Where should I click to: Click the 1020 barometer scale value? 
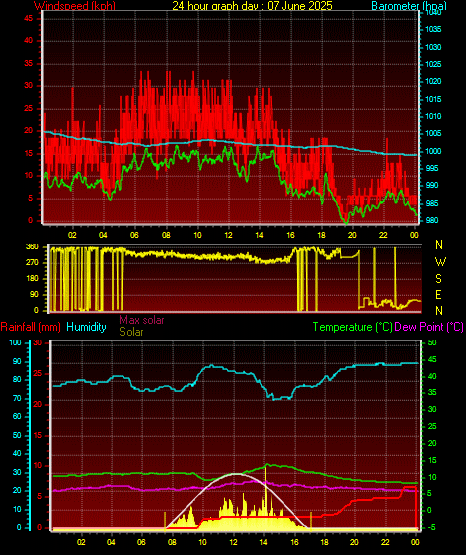(433, 81)
